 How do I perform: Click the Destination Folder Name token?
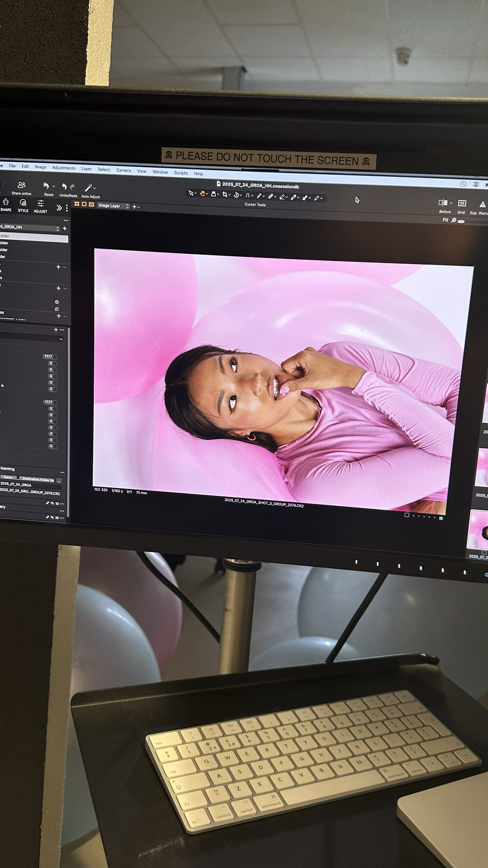tap(37, 479)
